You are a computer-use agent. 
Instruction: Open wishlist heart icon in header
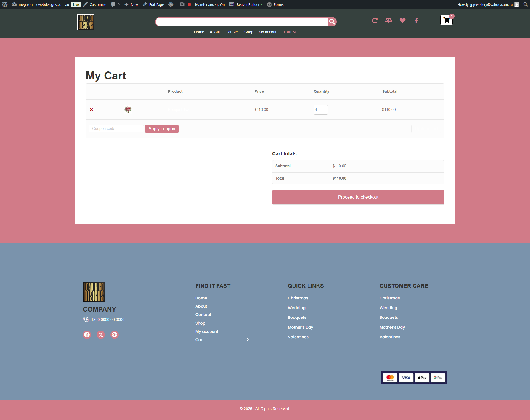pyautogui.click(x=402, y=20)
